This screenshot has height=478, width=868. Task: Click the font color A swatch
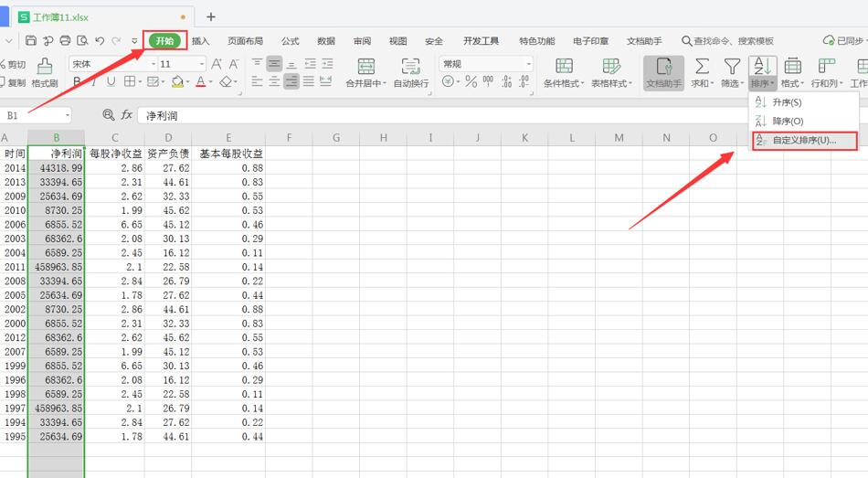[201, 82]
